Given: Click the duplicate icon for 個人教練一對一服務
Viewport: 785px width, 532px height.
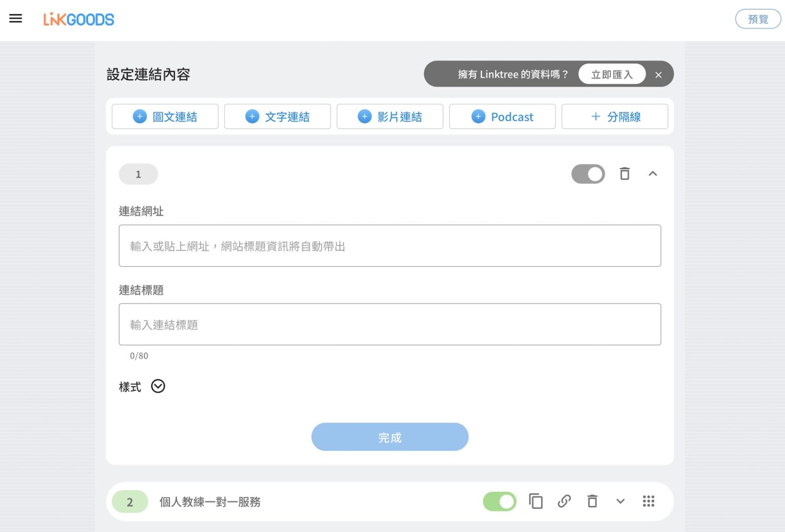Looking at the screenshot, I should [x=536, y=501].
